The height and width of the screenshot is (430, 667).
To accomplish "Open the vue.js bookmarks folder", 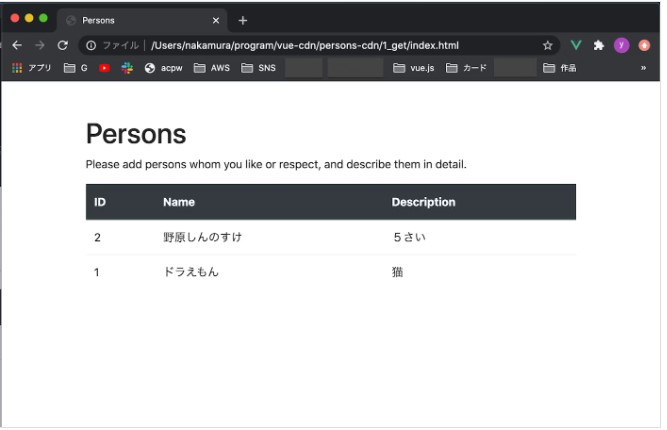I will pyautogui.click(x=413, y=68).
